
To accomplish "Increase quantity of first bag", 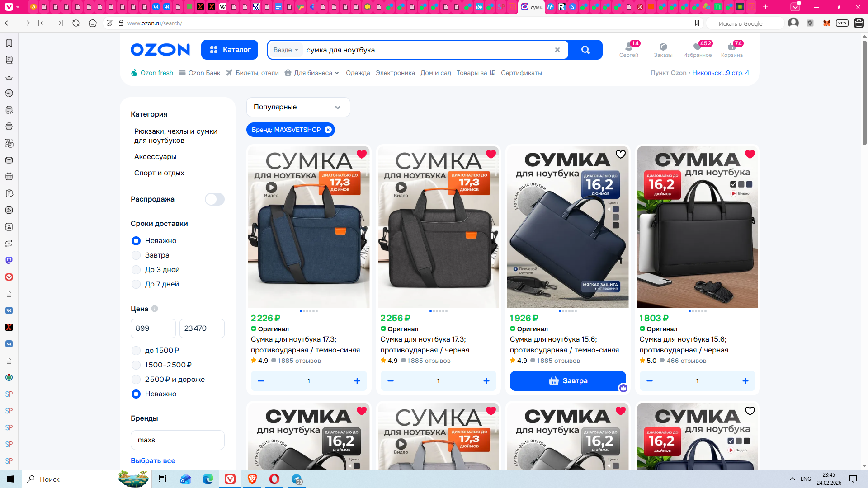I will click(x=357, y=381).
